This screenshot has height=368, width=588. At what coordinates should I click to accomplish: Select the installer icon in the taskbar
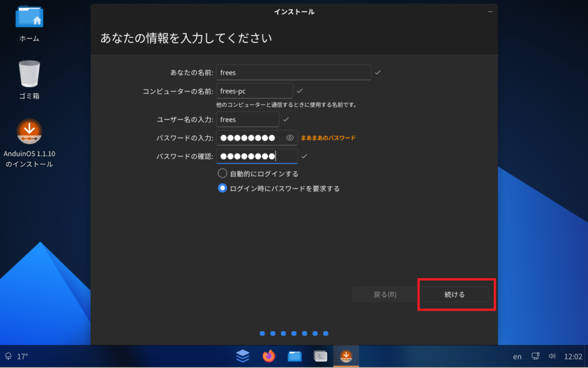[346, 356]
